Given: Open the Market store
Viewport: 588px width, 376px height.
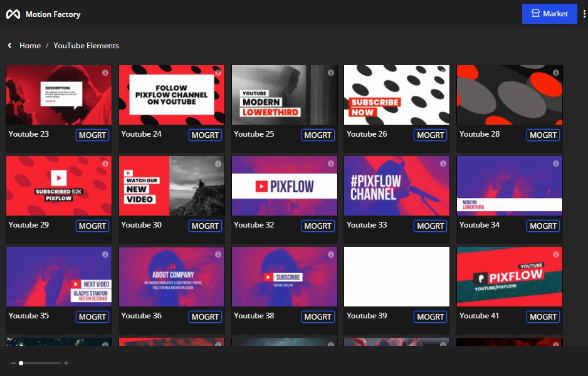Looking at the screenshot, I should tap(549, 14).
